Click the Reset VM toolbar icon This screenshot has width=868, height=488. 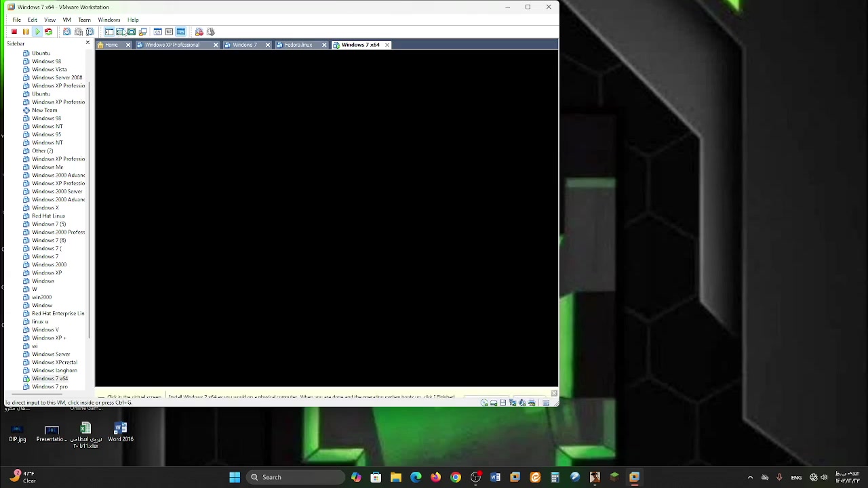[x=48, y=32]
